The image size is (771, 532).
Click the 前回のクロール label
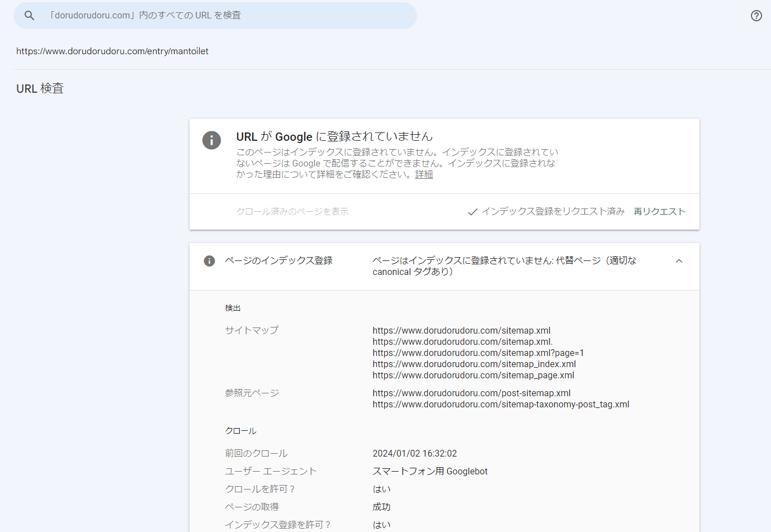coord(256,453)
